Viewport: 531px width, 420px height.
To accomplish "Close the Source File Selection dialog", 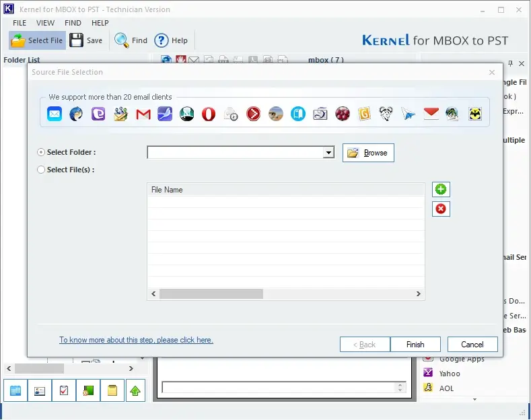I will [492, 72].
